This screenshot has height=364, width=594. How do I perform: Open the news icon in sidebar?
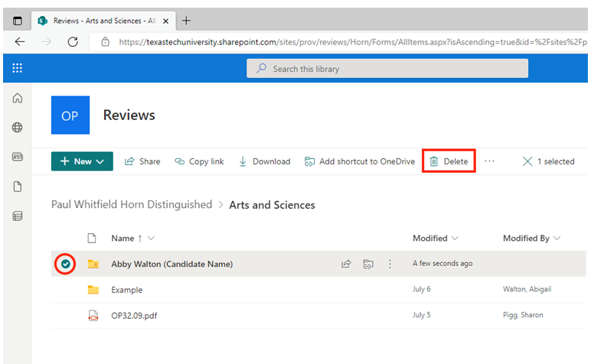point(18,157)
